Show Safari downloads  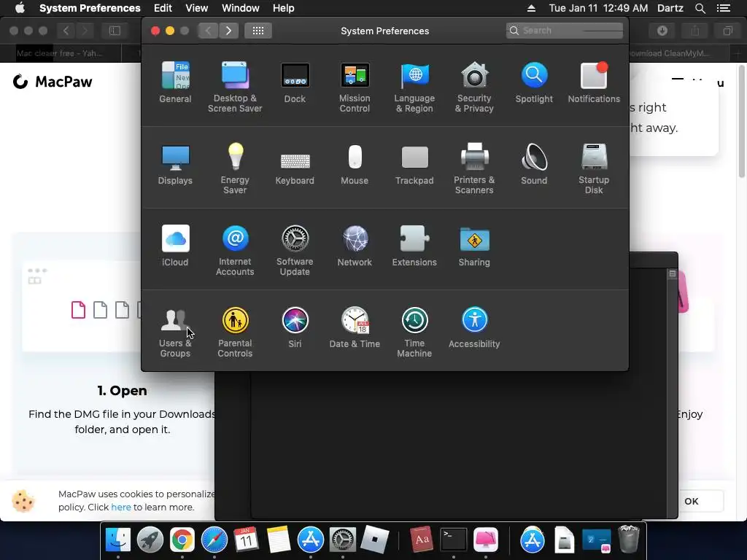click(662, 31)
